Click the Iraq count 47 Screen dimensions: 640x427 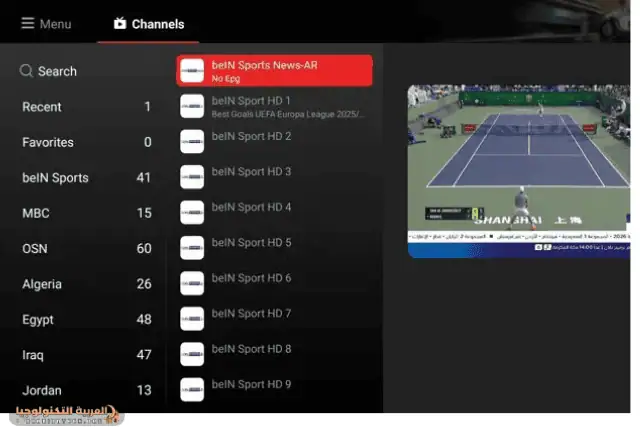point(144,355)
